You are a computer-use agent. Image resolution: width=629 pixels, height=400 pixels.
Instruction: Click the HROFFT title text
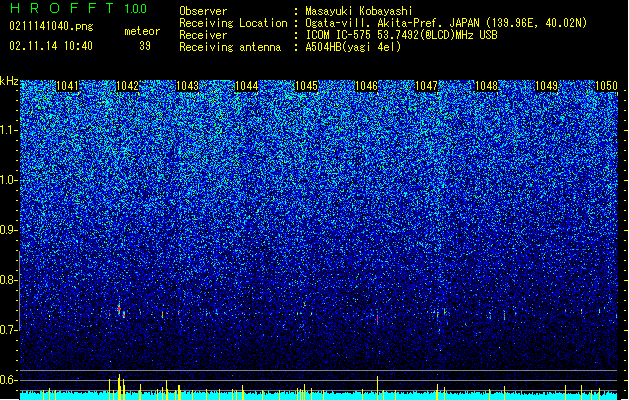(62, 8)
